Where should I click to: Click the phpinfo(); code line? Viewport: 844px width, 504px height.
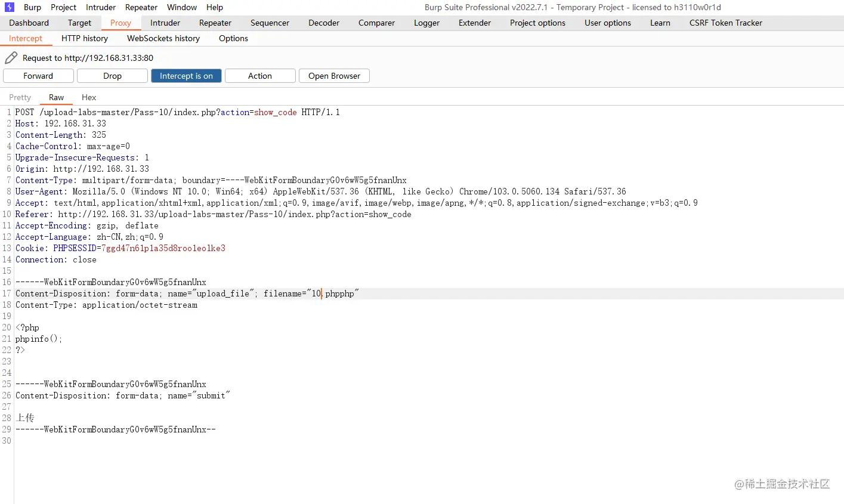pyautogui.click(x=39, y=339)
